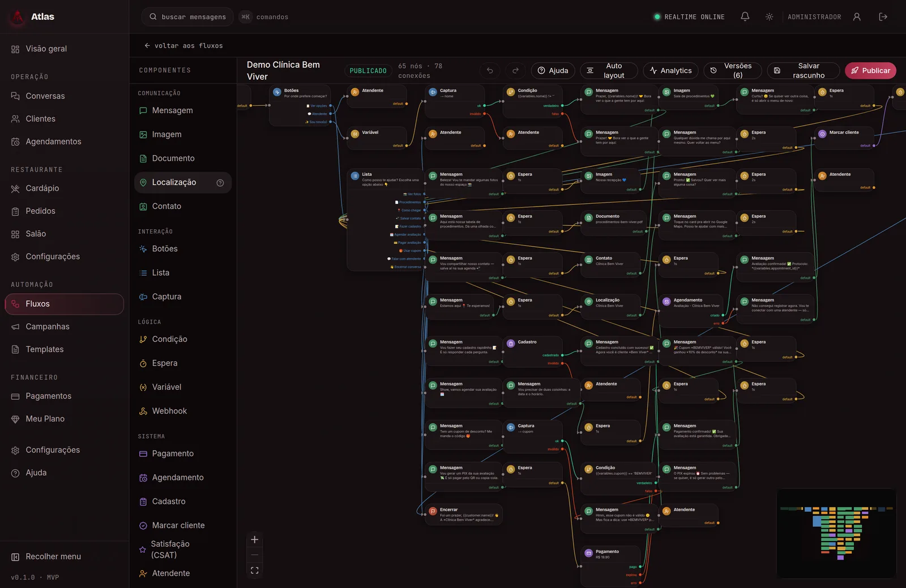Screen dimensions: 906x588
Task: Open the Cardápio page
Action: coord(64,188)
